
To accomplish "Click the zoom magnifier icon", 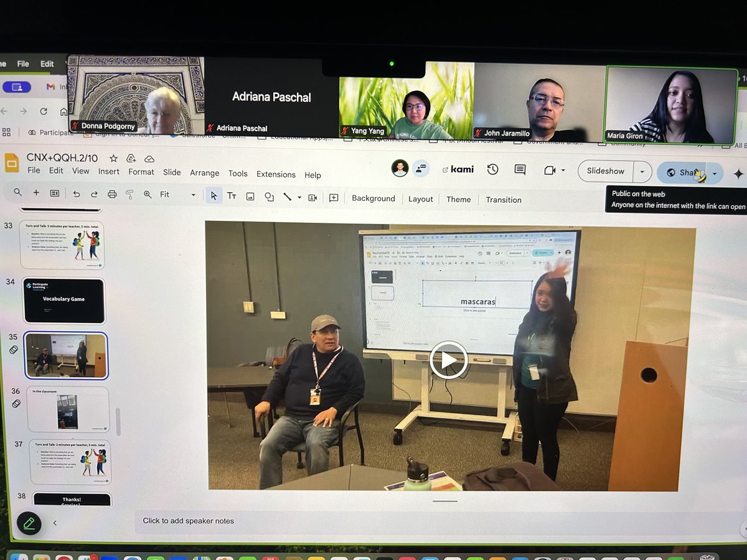I will pos(148,194).
